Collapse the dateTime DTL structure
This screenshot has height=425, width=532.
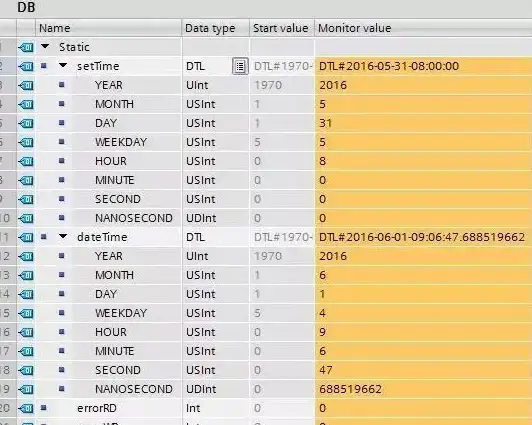63,236
